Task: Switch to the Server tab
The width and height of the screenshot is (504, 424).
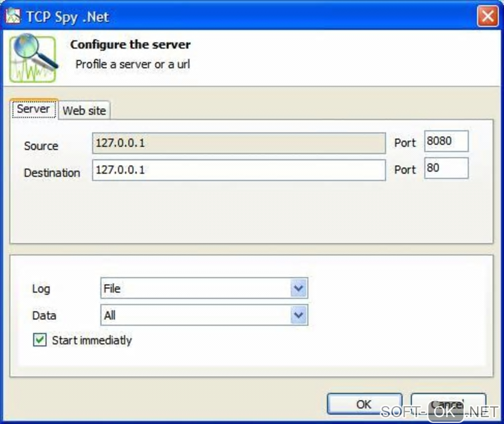Action: 34,109
